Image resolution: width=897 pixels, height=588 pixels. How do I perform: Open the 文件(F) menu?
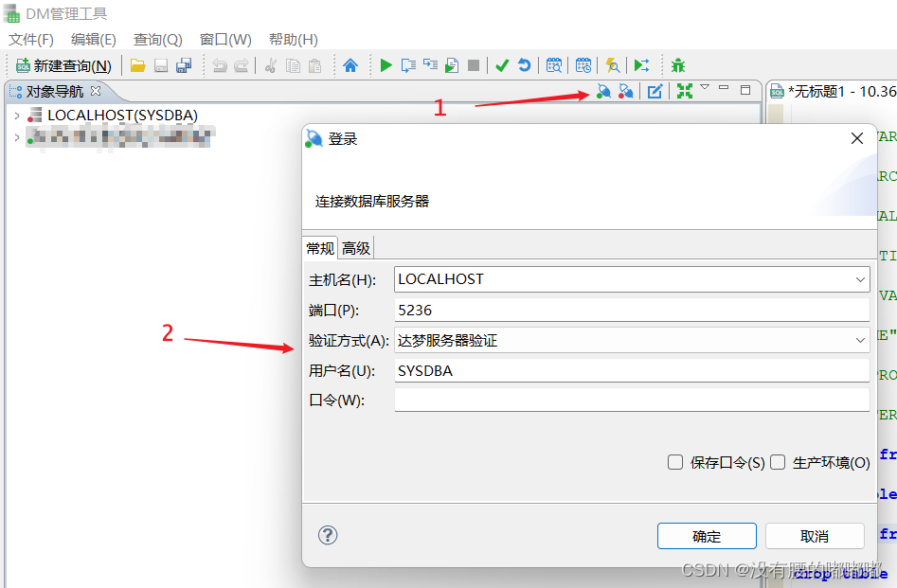(x=31, y=40)
